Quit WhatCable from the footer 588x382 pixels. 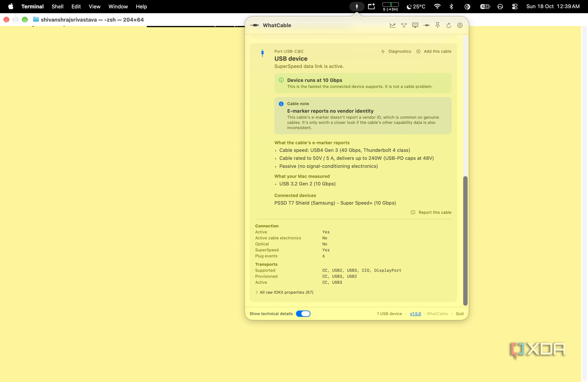pos(460,314)
